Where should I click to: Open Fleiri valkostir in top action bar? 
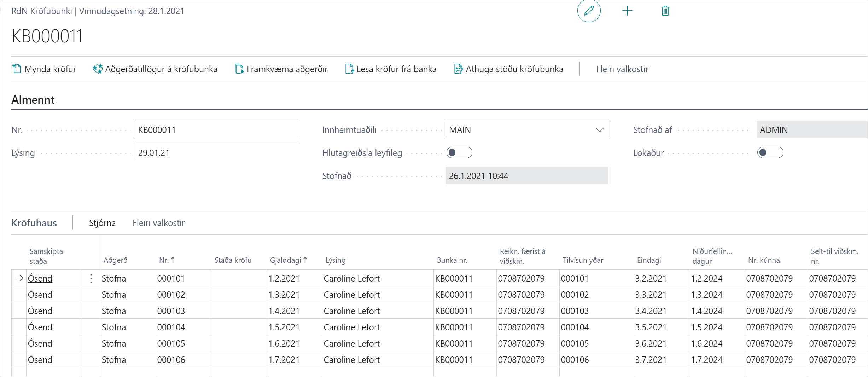[x=622, y=69]
